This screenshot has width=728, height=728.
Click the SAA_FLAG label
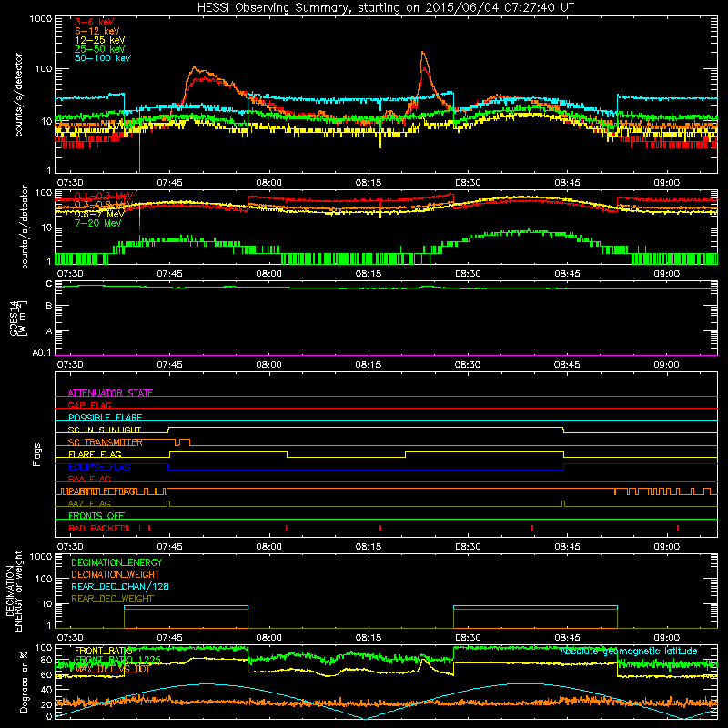coord(89,479)
